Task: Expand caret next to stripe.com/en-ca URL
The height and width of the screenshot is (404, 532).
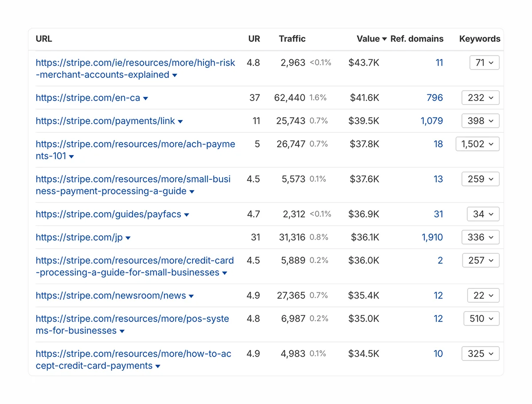Action: (x=145, y=98)
